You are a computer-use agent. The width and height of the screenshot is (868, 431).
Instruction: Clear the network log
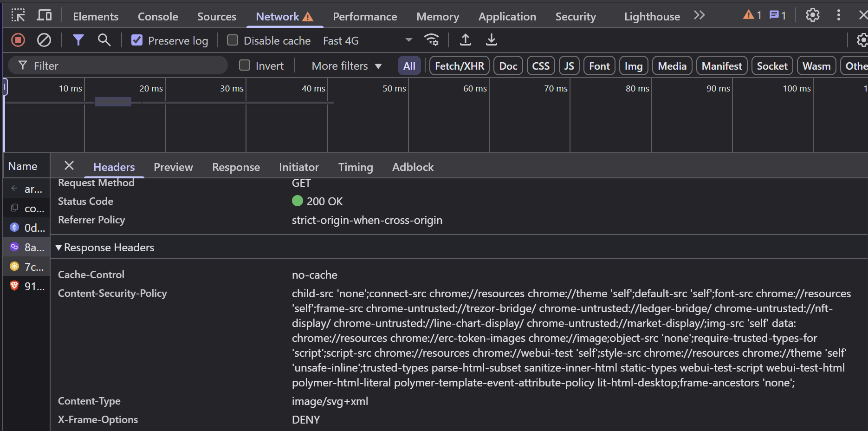(x=44, y=40)
